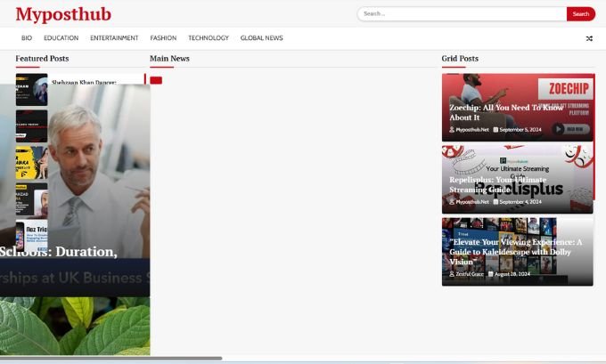Open the GLOBAL NEWS menu item
This screenshot has width=606, height=364.
(262, 38)
